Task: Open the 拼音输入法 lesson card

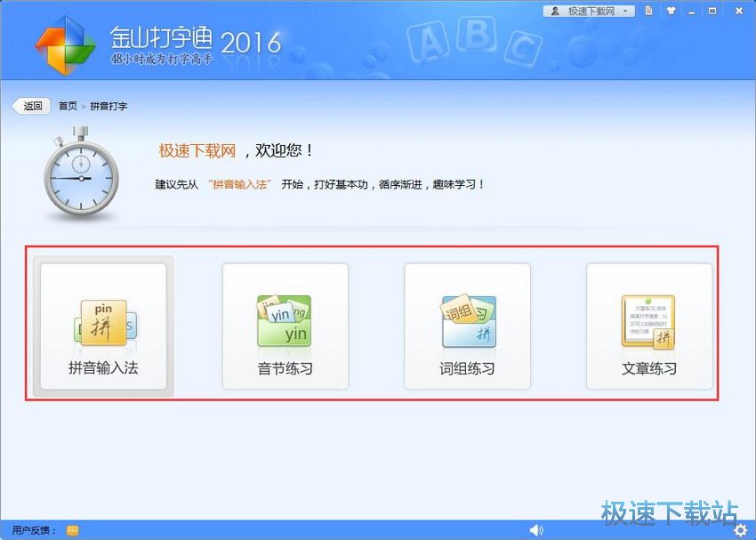Action: coord(103,326)
